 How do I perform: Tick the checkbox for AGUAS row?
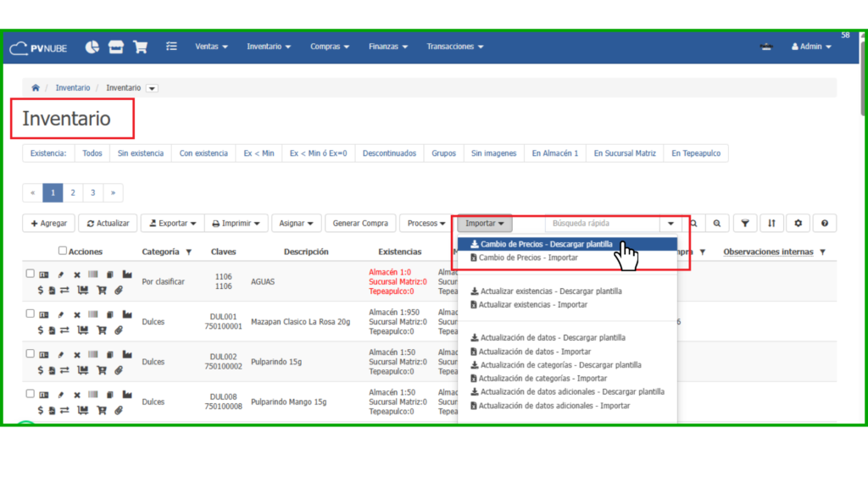coord(31,274)
